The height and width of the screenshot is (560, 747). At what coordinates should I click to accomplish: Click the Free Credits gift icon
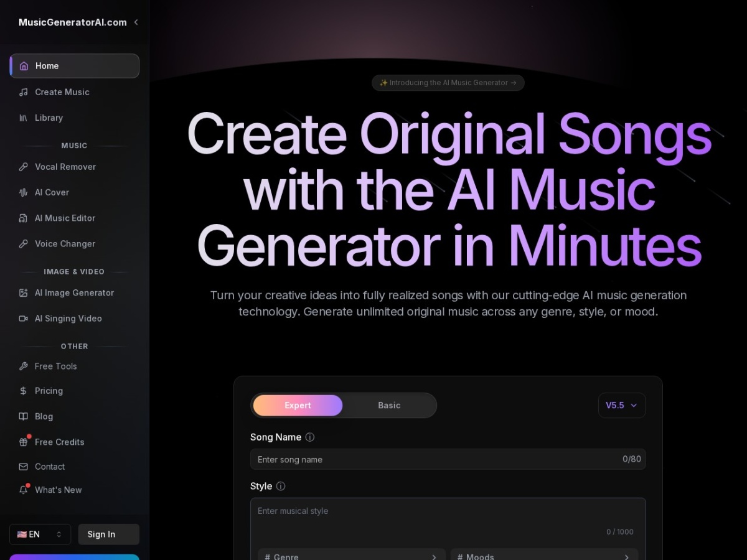[24, 442]
